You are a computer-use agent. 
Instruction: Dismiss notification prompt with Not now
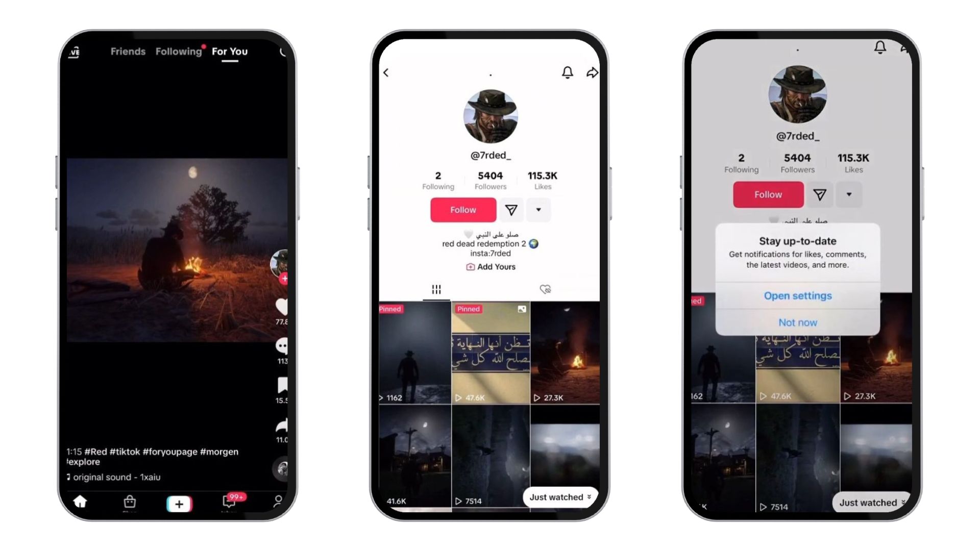pos(798,322)
